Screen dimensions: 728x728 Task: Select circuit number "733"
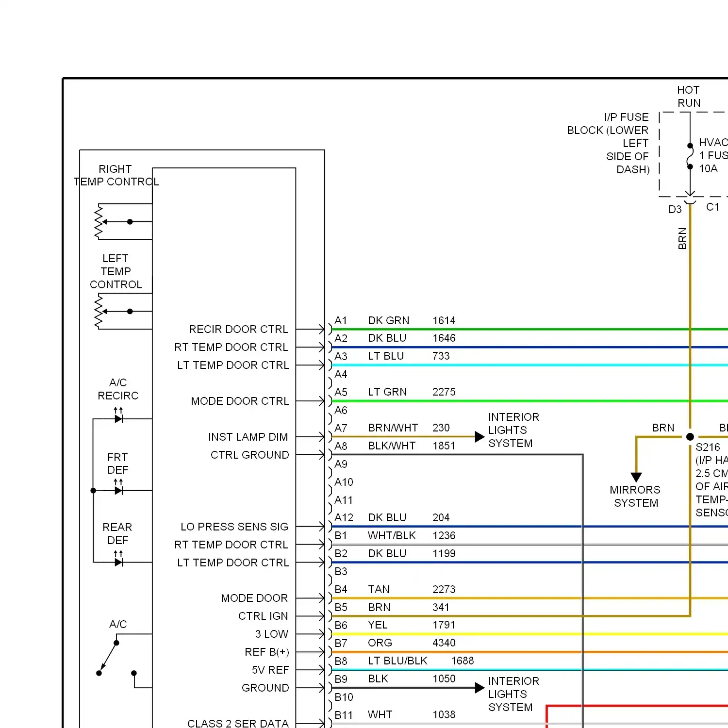pos(441,356)
